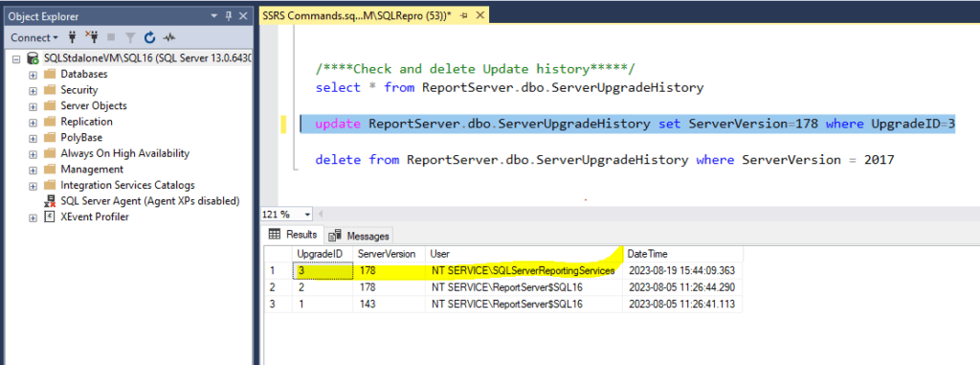This screenshot has width=980, height=365.
Task: Switch to the Results tab
Action: pos(293,235)
